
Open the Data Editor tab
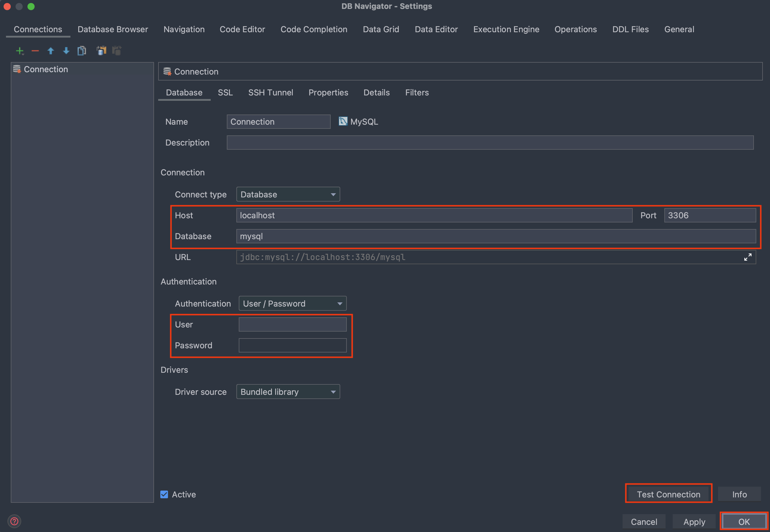point(436,29)
